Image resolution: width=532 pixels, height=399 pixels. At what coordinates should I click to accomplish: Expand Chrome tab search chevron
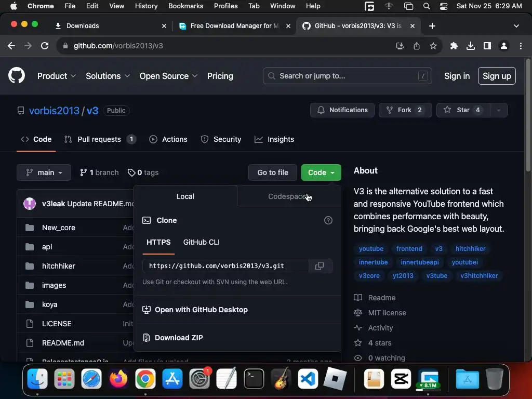tap(516, 26)
